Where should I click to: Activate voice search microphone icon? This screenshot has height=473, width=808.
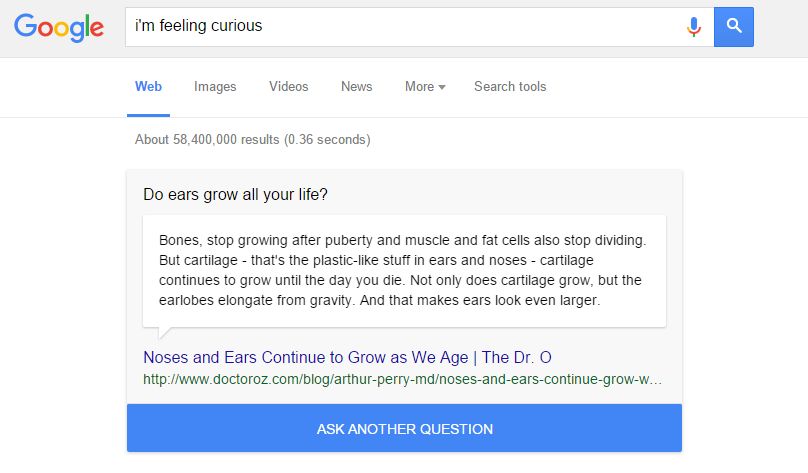(x=694, y=27)
